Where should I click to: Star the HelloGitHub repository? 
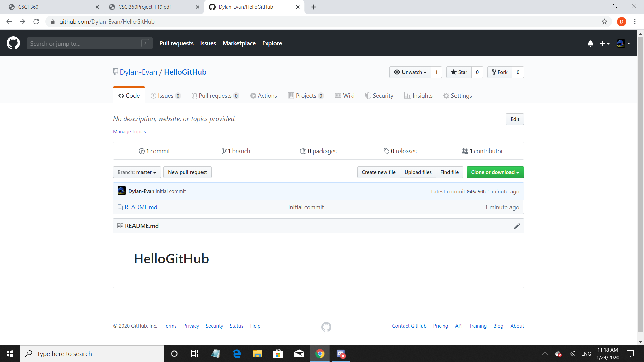459,72
